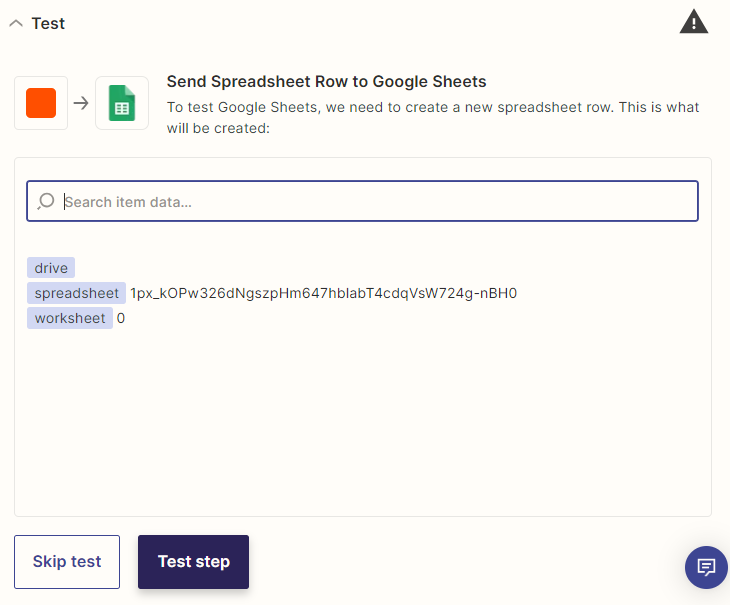The height and width of the screenshot is (605, 730).
Task: Click the worksheet value 0
Action: pyautogui.click(x=121, y=318)
